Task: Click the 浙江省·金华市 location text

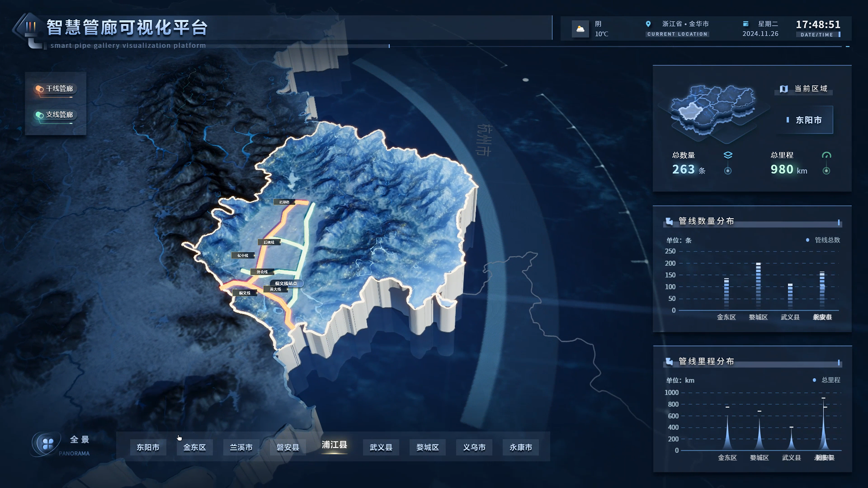Action: coord(685,24)
